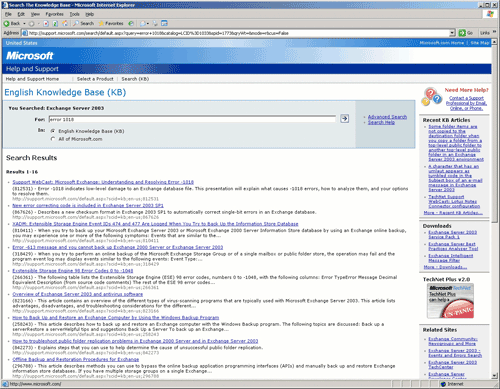This screenshot has height=389, width=500.
Task: Refresh the page with the Refresh icon
Action: click(x=55, y=24)
